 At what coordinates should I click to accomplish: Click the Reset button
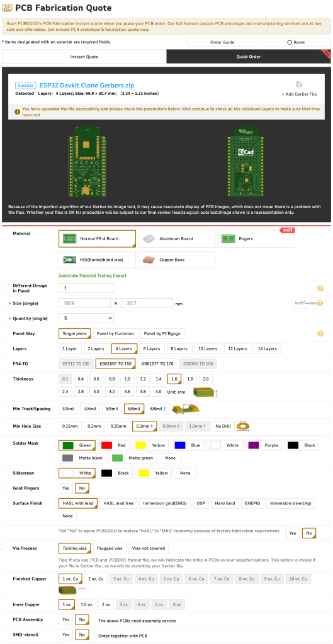click(296, 42)
